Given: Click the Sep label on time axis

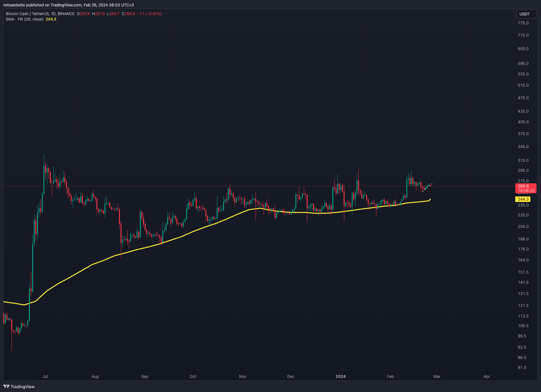Looking at the screenshot, I should click(x=145, y=377).
